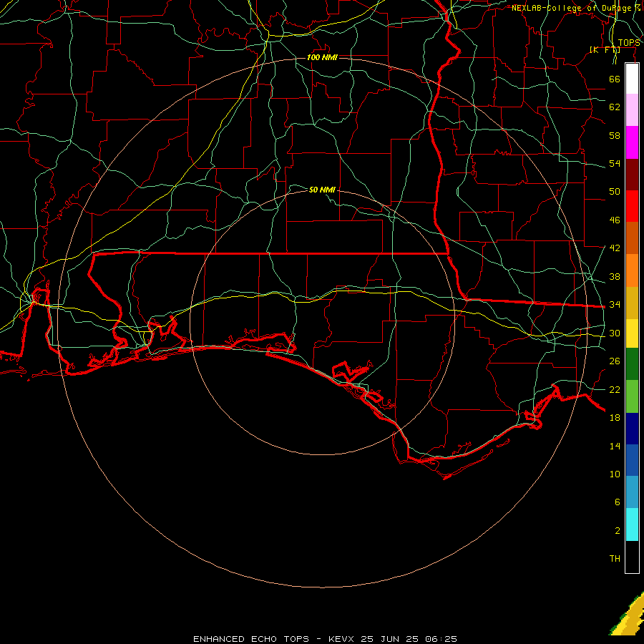
Task: Click the 14 legend value
Action: pos(615,446)
